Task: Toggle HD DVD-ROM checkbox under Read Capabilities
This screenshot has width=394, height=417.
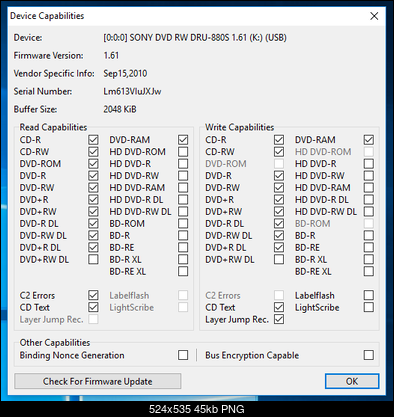Action: (x=183, y=152)
